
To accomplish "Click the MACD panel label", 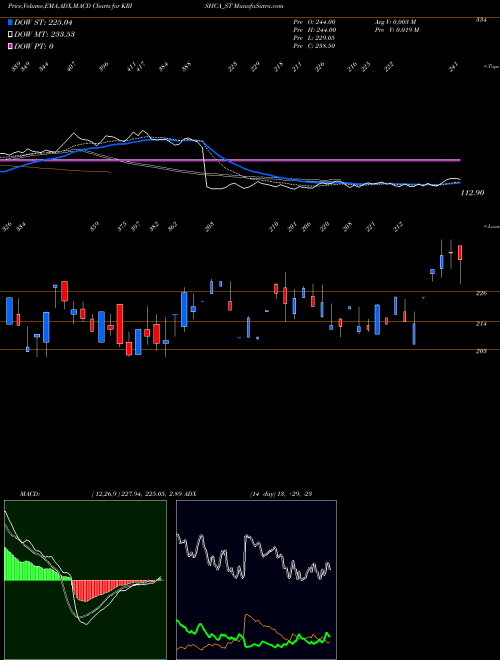I will 29,493.
